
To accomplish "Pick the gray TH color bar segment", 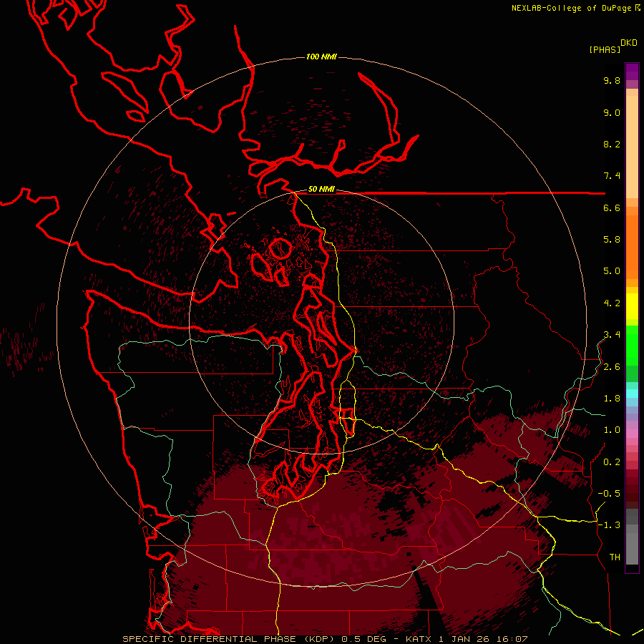I will click(632, 549).
